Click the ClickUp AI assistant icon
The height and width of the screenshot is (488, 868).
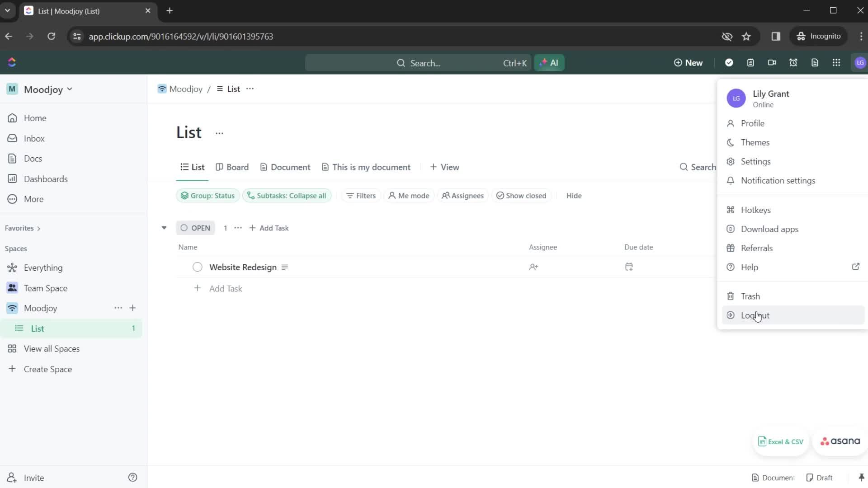click(x=549, y=62)
